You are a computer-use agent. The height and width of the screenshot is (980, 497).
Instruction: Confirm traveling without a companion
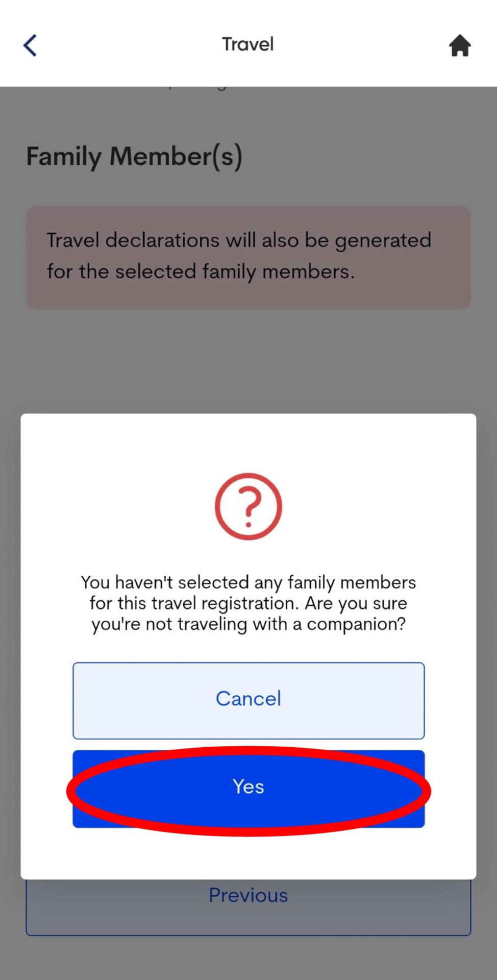[x=248, y=789]
